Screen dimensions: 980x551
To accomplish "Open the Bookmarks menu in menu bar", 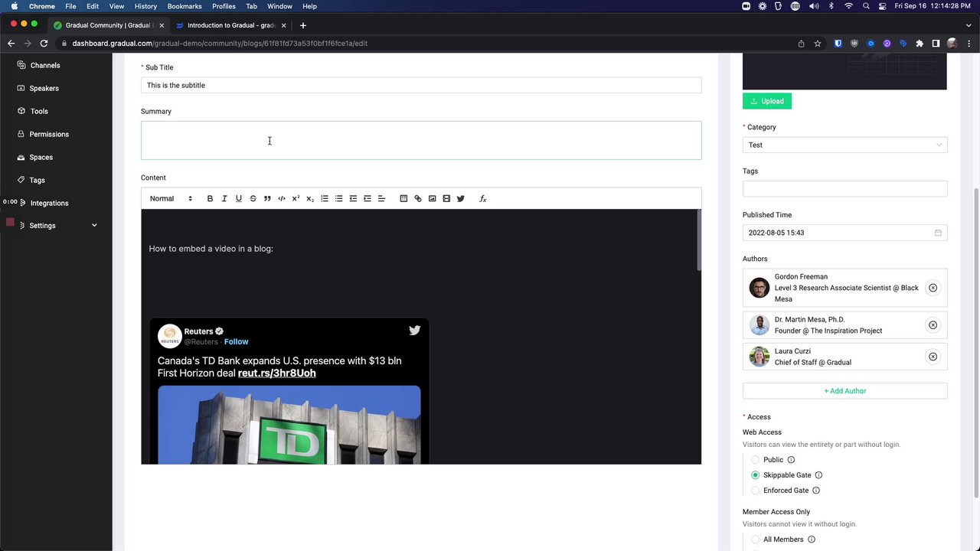I will pyautogui.click(x=185, y=6).
